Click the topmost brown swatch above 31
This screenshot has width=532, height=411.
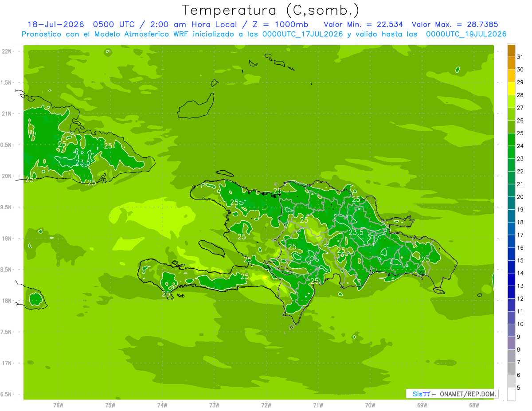(x=511, y=51)
